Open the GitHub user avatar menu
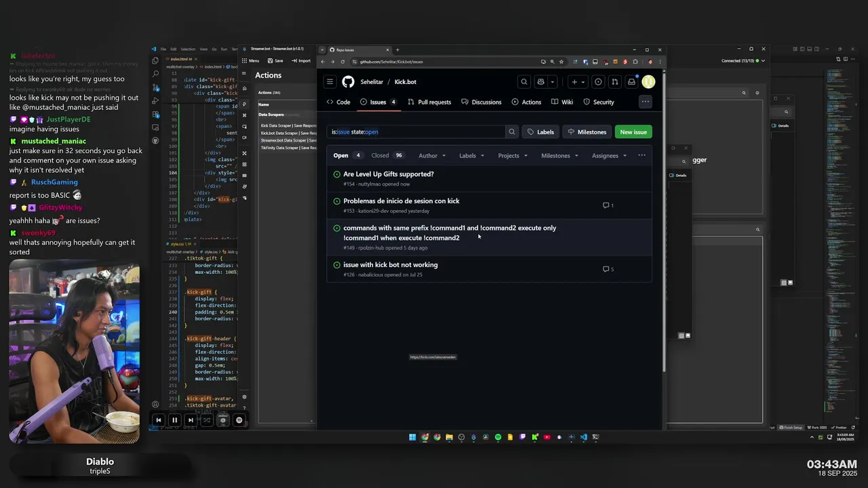The height and width of the screenshot is (488, 868). tap(648, 82)
